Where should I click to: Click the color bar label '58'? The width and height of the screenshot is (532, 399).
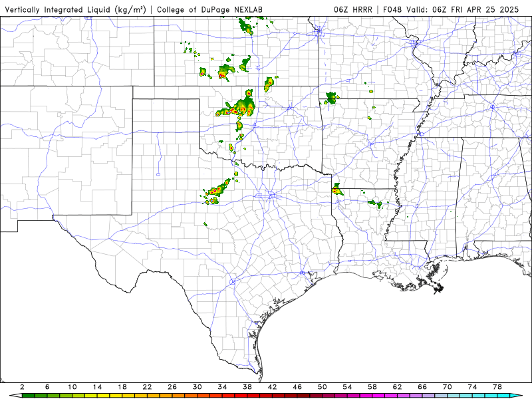click(372, 387)
